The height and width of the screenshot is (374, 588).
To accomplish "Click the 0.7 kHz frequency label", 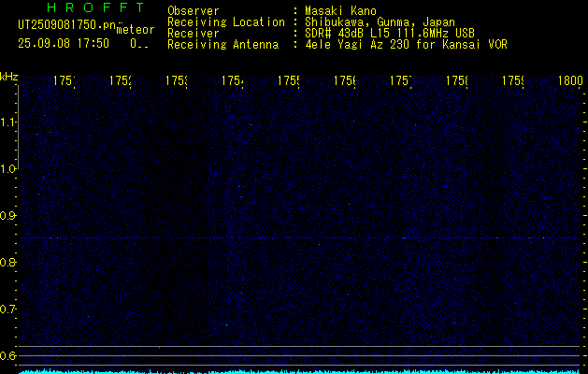I will pyautogui.click(x=8, y=309).
